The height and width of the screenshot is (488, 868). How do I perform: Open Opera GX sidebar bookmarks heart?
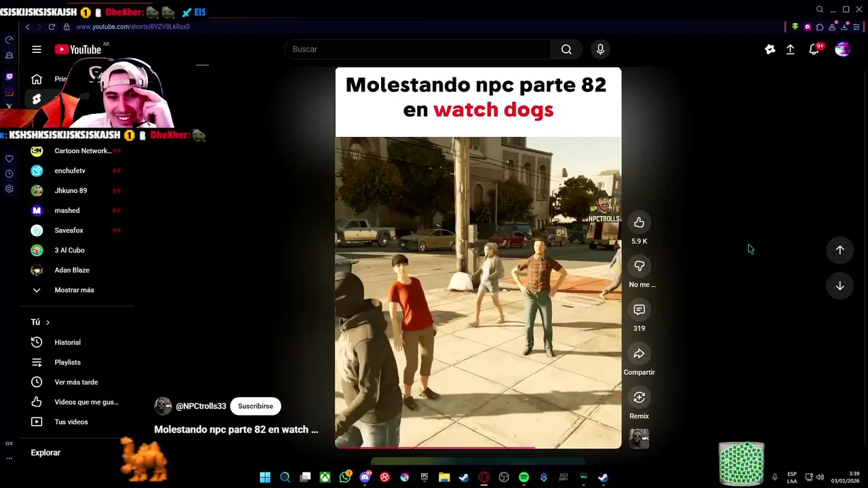click(9, 159)
